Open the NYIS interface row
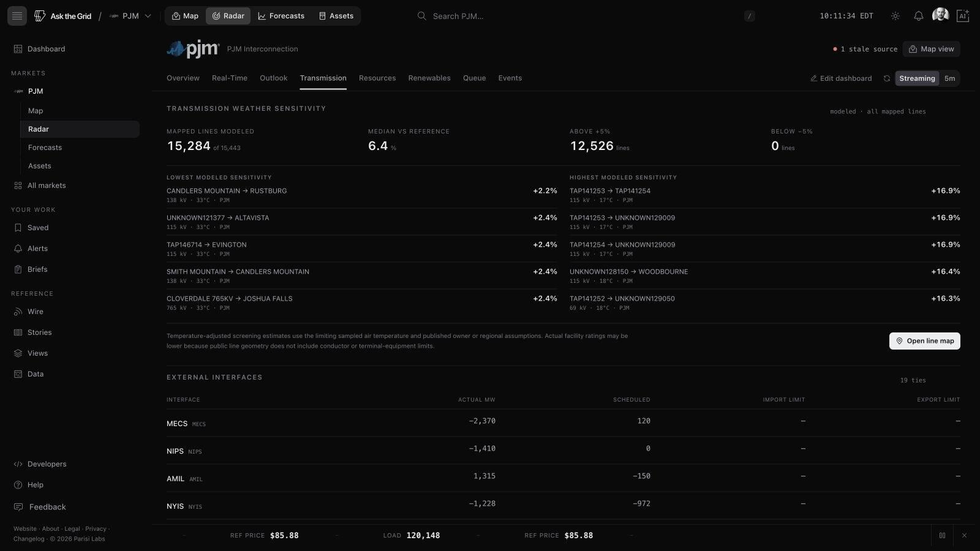 [x=563, y=506]
